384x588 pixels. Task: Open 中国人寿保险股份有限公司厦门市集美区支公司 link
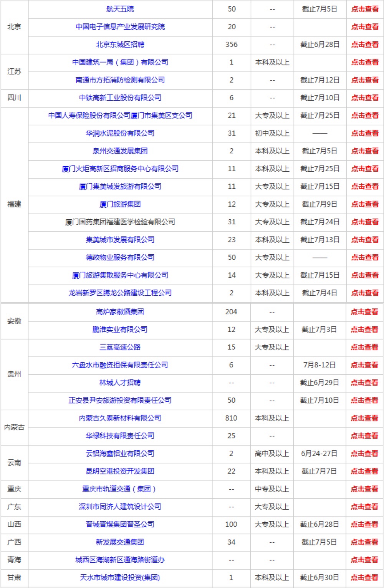click(120, 115)
